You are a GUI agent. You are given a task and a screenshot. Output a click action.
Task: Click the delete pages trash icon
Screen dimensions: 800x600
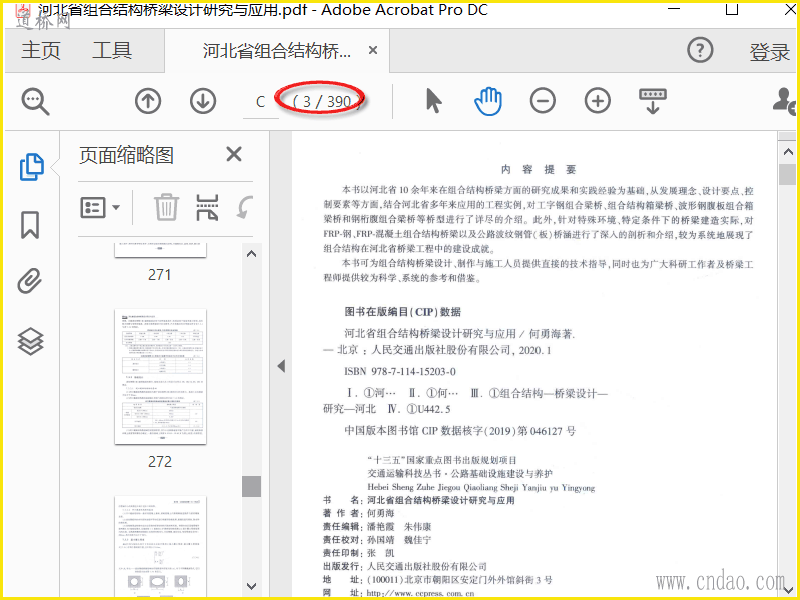(166, 207)
